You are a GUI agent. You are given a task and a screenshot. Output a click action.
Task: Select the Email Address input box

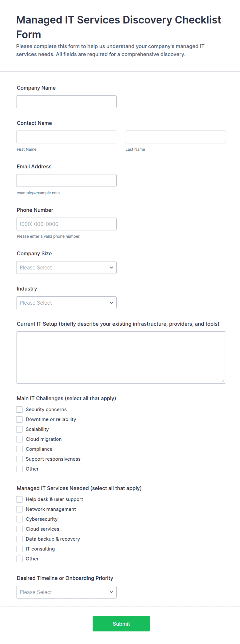pyautogui.click(x=66, y=181)
